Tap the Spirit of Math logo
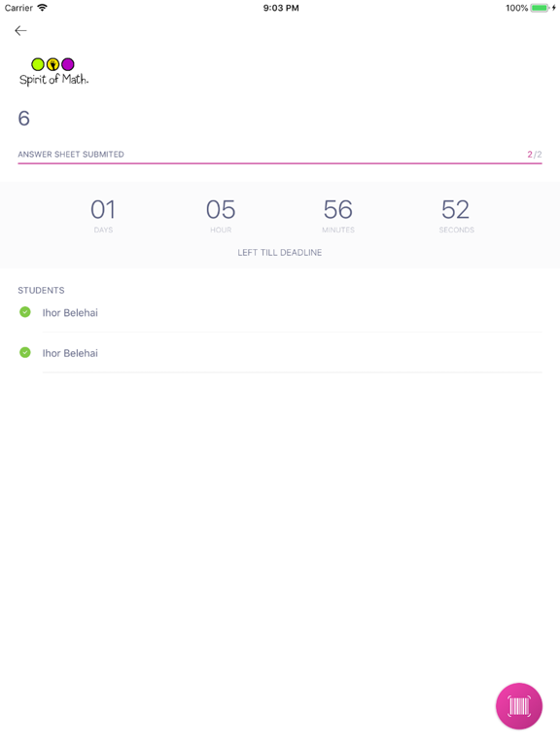 pyautogui.click(x=53, y=72)
